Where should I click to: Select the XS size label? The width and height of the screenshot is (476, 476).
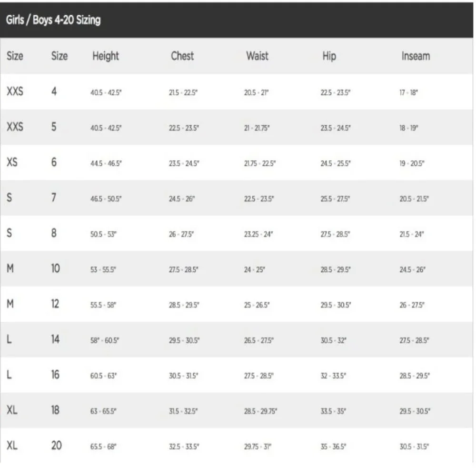[12, 162]
